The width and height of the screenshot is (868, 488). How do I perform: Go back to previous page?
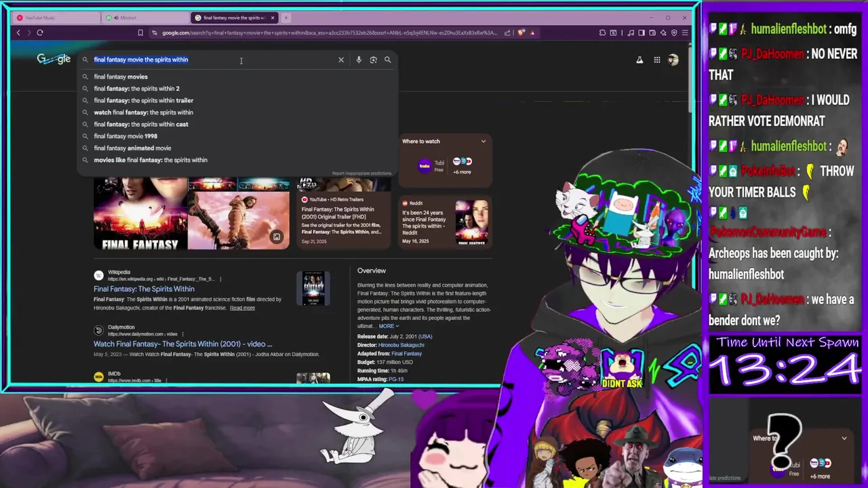(x=18, y=33)
